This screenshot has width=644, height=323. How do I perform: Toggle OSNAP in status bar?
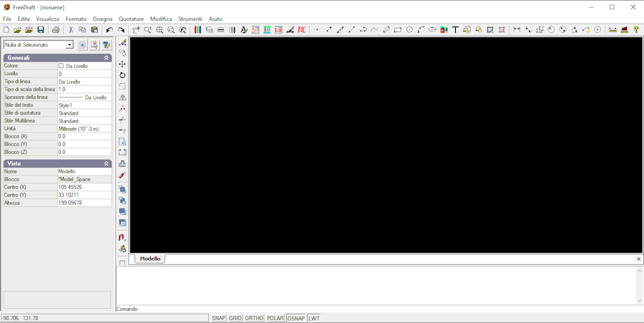pos(296,318)
